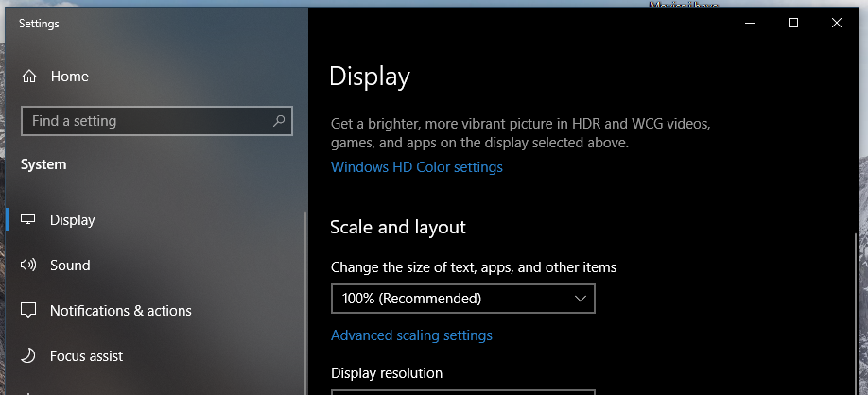Click the Notifications & actions message icon
This screenshot has width=868, height=395.
point(28,311)
